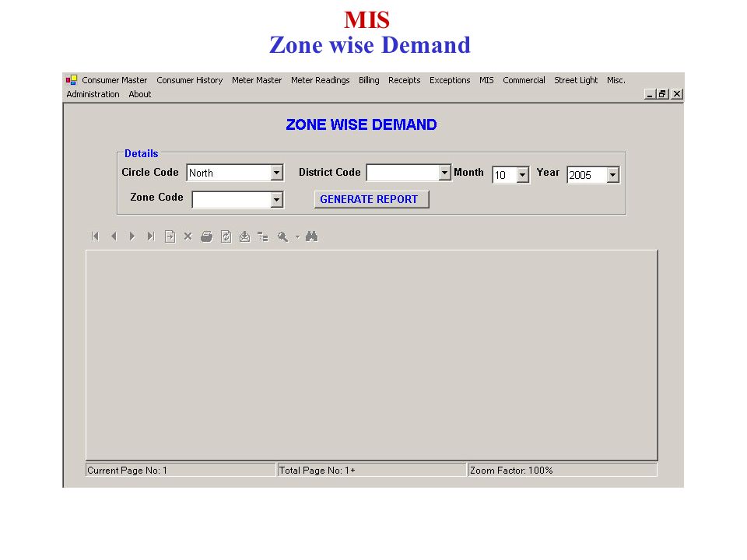The width and height of the screenshot is (747, 560).
Task: Toggle the group tree icon
Action: point(263,236)
